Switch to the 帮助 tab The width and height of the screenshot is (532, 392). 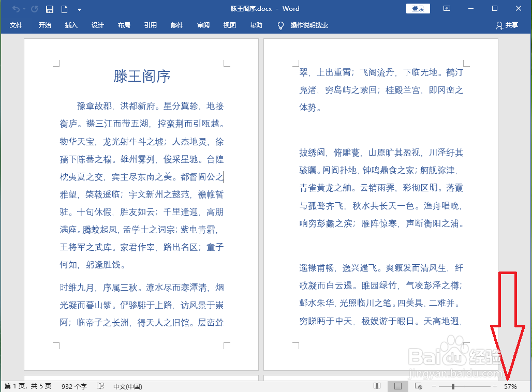256,25
